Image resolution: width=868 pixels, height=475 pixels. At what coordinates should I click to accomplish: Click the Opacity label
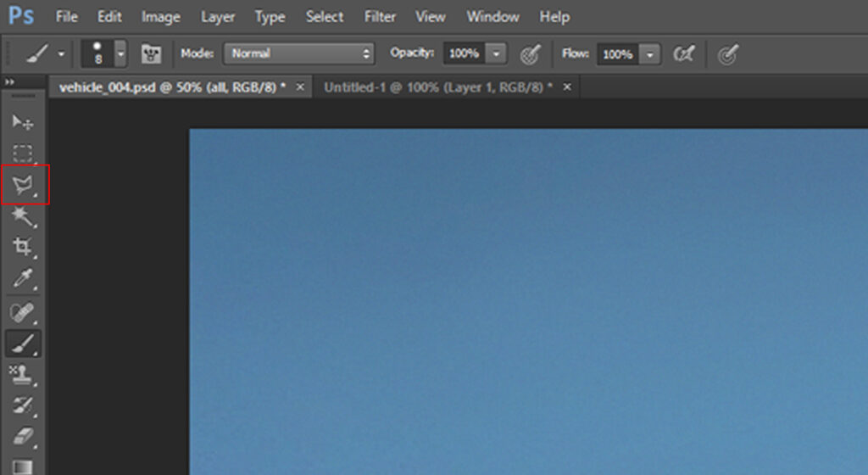click(412, 53)
